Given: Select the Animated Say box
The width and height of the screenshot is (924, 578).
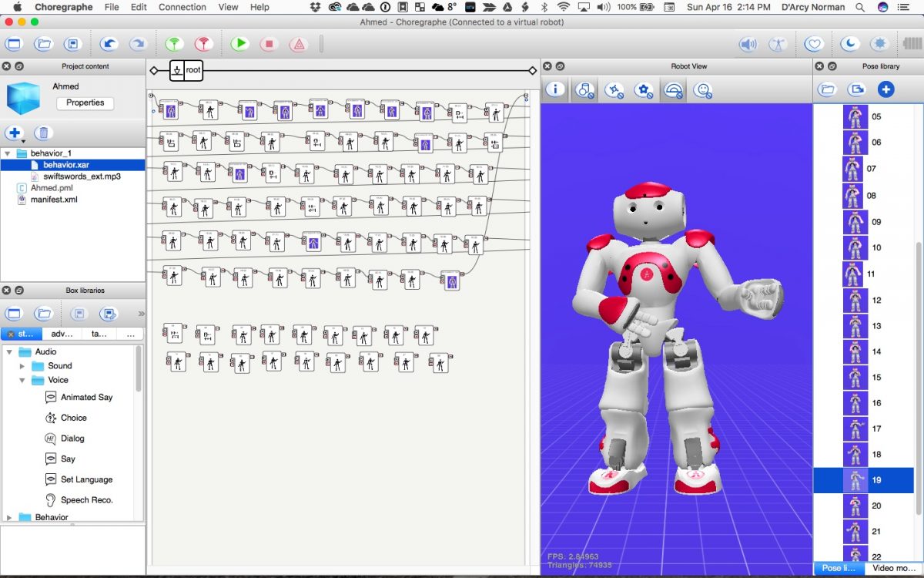Looking at the screenshot, I should tap(86, 398).
